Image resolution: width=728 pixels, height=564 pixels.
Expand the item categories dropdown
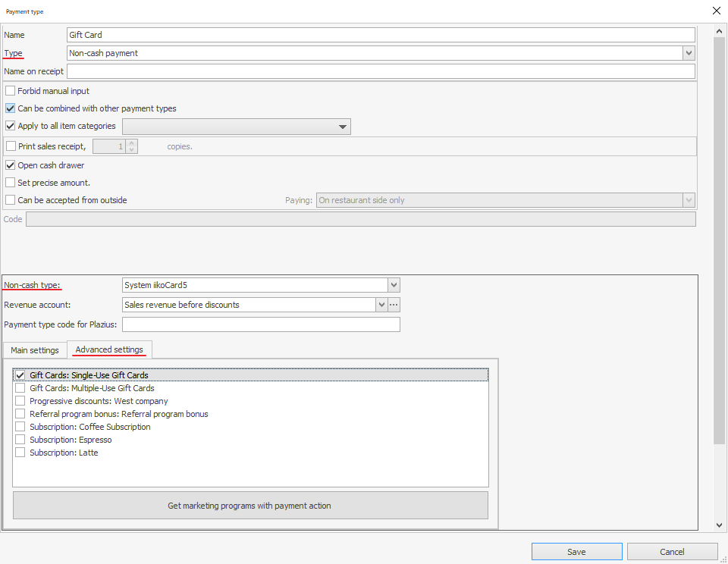point(343,127)
